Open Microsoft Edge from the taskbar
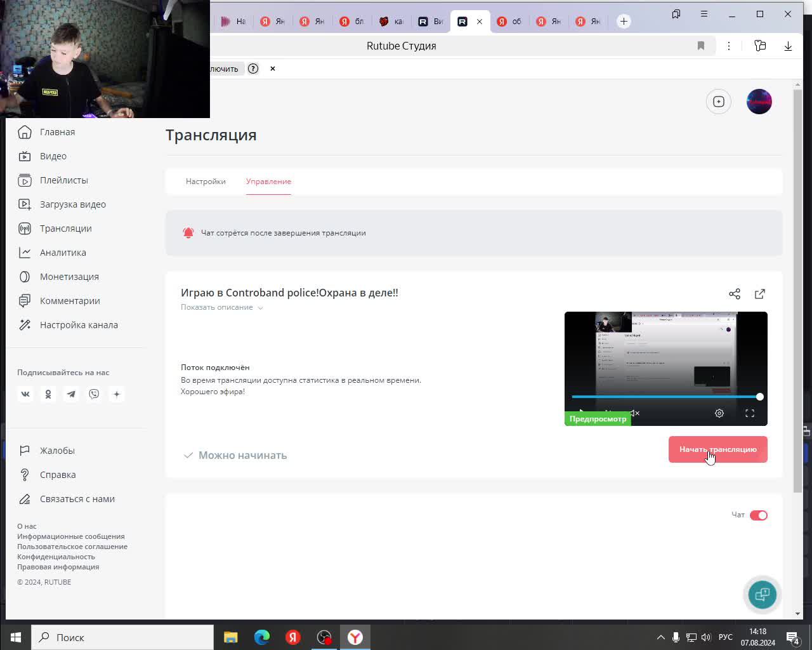812x650 pixels. tap(262, 637)
